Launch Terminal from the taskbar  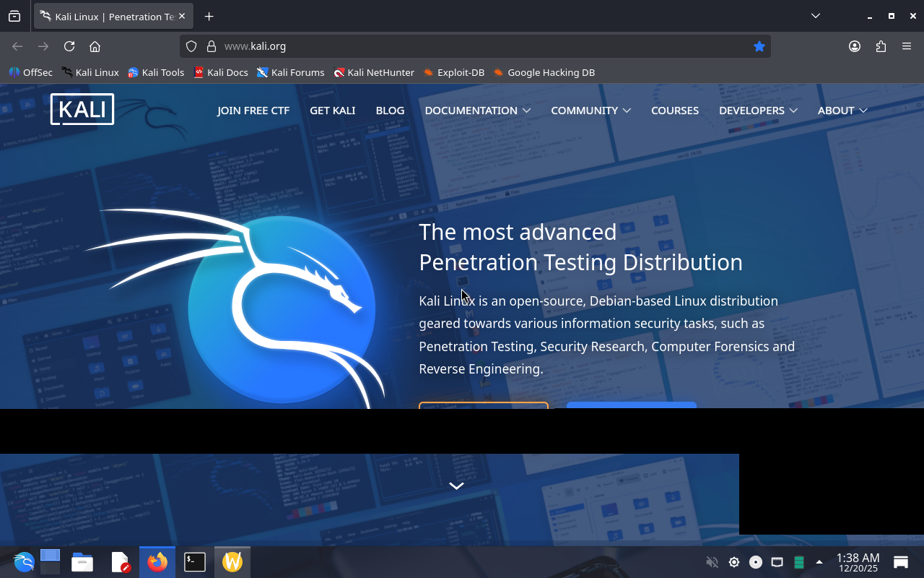coord(195,562)
